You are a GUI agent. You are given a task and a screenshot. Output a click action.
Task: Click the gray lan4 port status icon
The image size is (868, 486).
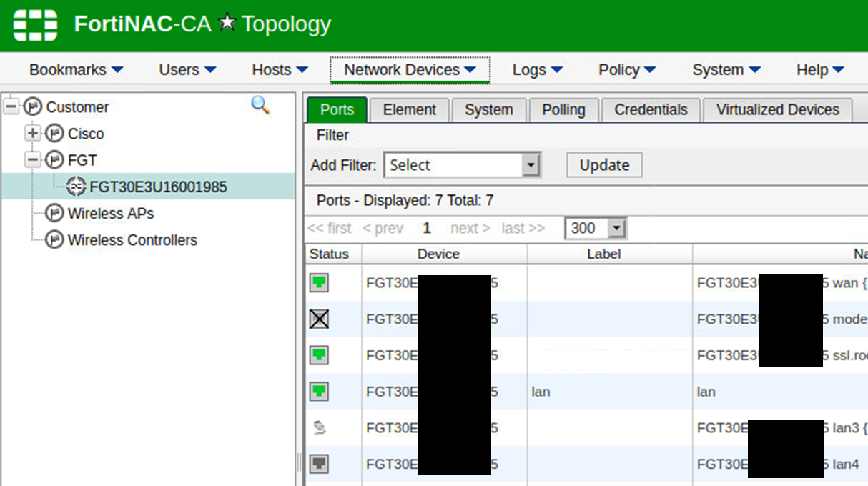[x=319, y=464]
